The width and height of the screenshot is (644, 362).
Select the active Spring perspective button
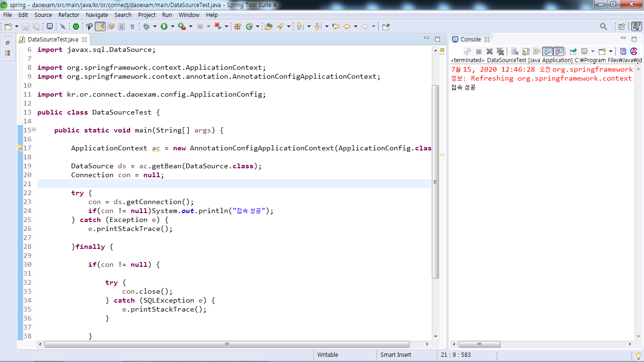pyautogui.click(x=636, y=27)
